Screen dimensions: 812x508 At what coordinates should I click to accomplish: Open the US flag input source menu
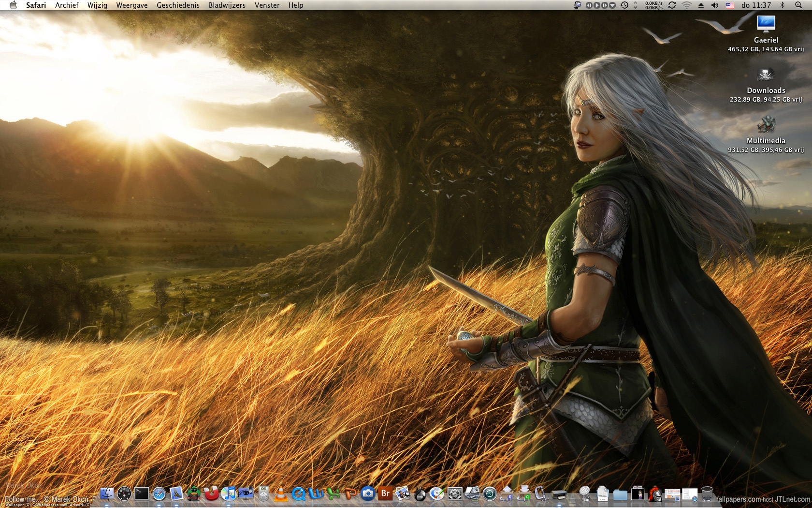(730, 5)
